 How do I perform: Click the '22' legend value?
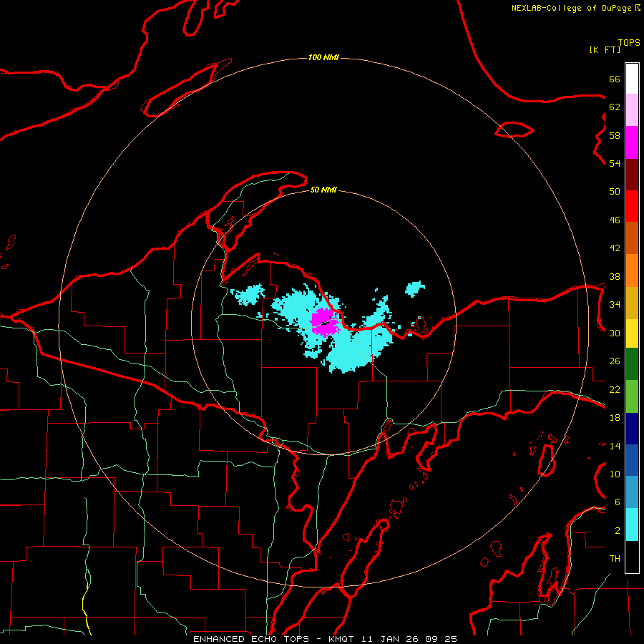click(x=615, y=390)
